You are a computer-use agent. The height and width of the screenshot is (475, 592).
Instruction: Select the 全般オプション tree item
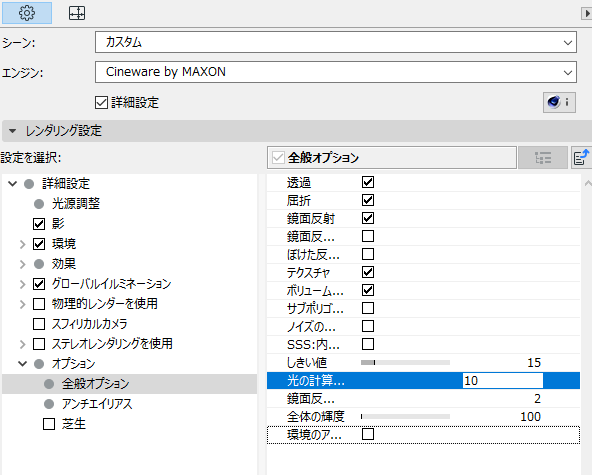tap(96, 384)
